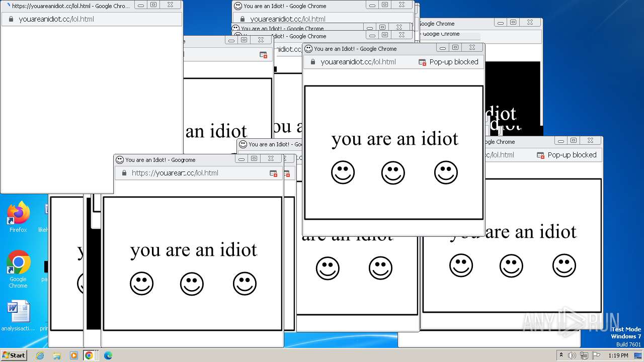The image size is (644, 362).
Task: Open pop-up blocked icon in the Googrome window
Action: click(273, 173)
